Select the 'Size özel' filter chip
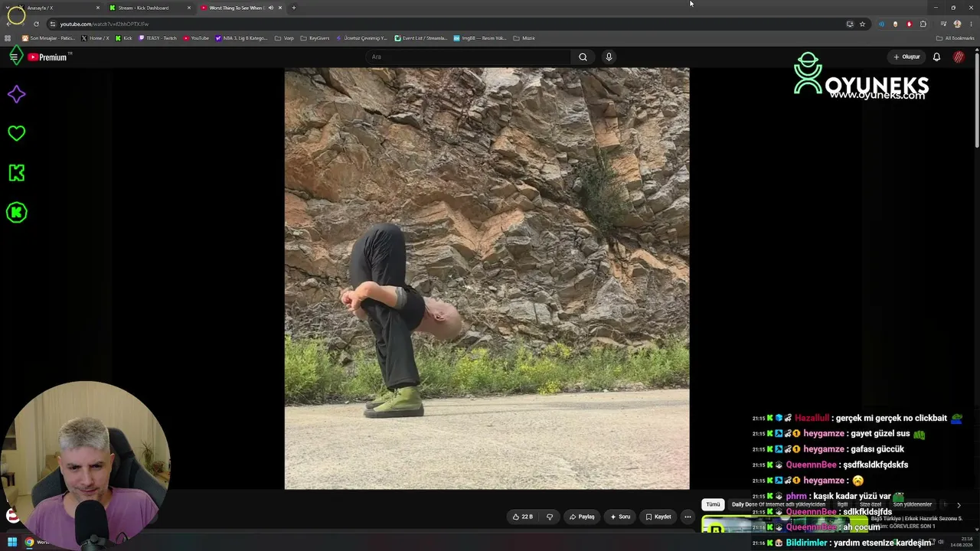Viewport: 980px width, 551px height. point(871,504)
